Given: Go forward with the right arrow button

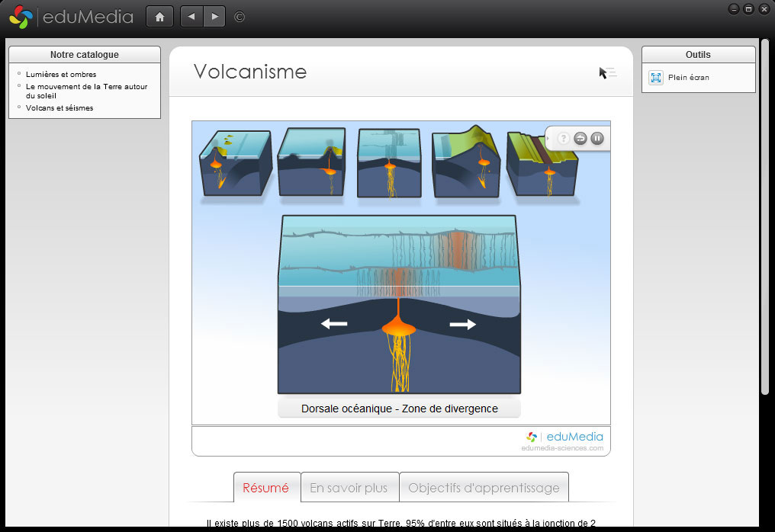Looking at the screenshot, I should [214, 16].
